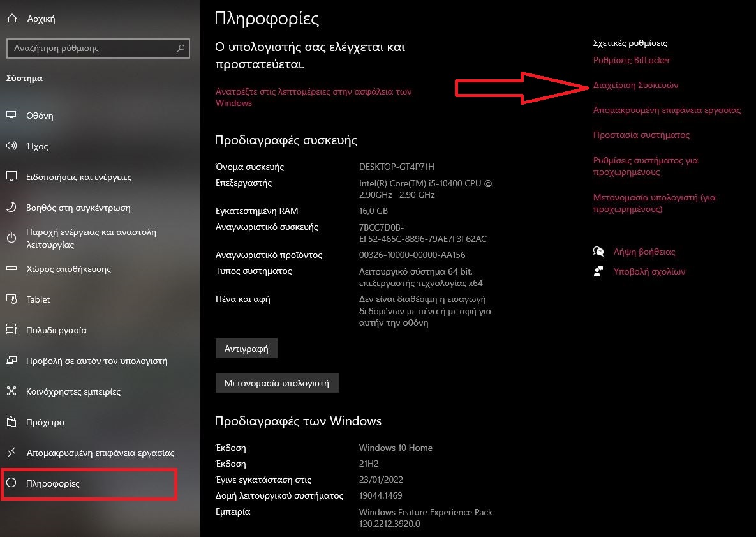Click the Αντιγραφή button under device specs
Image resolution: width=756 pixels, height=537 pixels.
246,349
